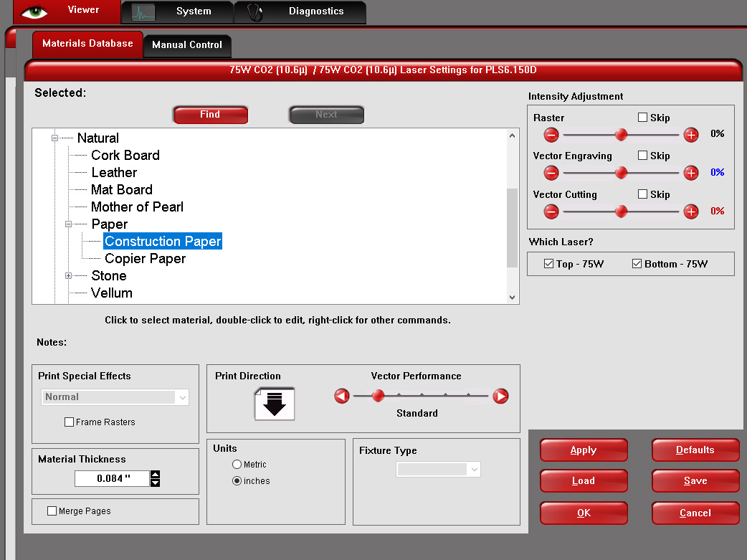Click the Find button
The width and height of the screenshot is (747, 560).
(x=211, y=115)
